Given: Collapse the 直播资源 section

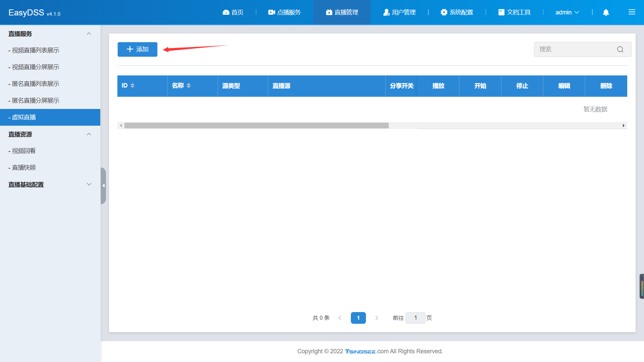Looking at the screenshot, I should tap(89, 134).
